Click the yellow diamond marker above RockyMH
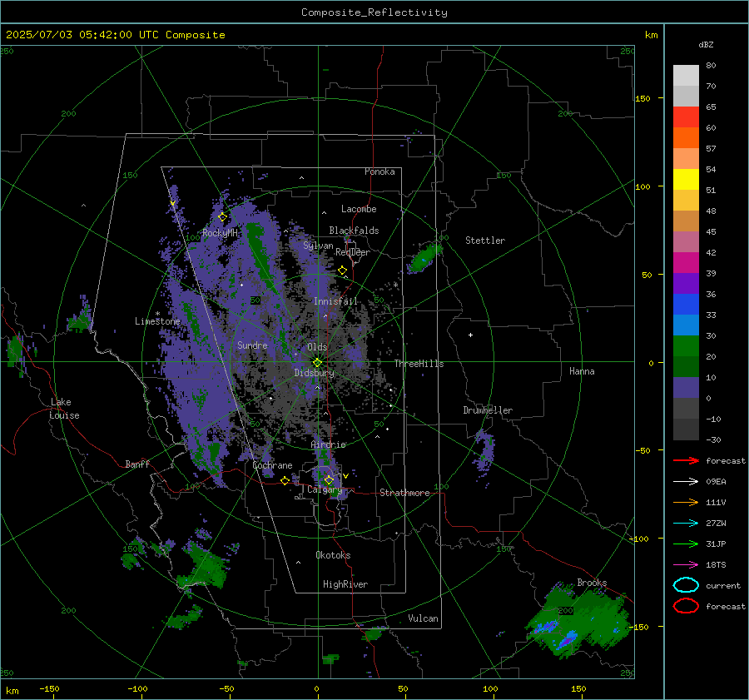Viewport: 749px width, 700px height. click(222, 217)
